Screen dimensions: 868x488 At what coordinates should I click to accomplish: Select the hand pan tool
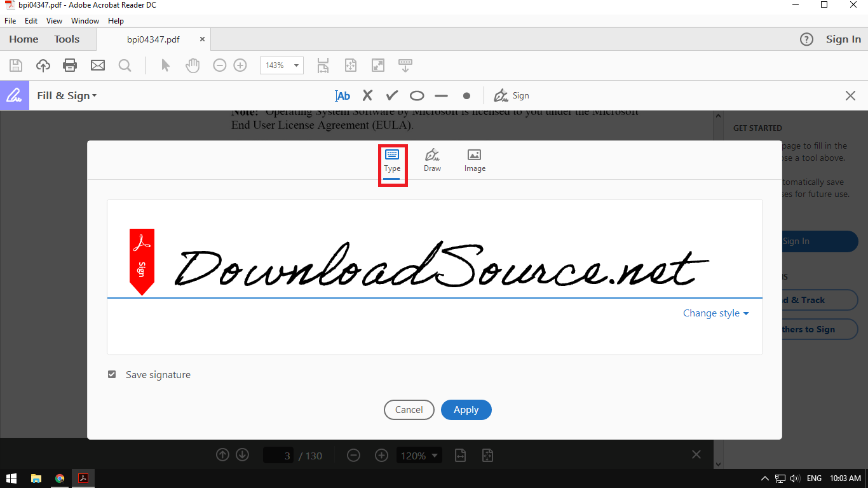193,65
